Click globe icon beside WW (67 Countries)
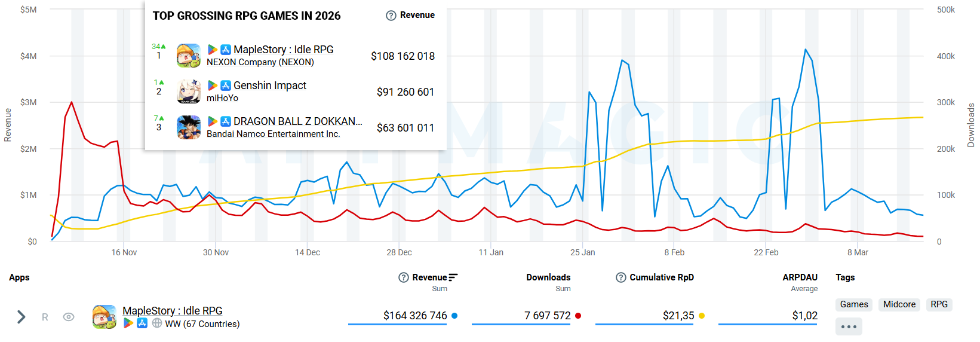The height and width of the screenshot is (342, 980). 157,323
